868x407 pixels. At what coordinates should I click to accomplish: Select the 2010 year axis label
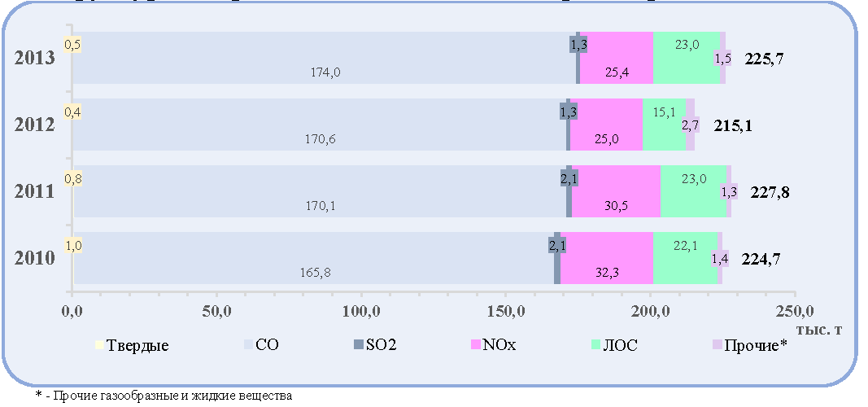coord(34,258)
